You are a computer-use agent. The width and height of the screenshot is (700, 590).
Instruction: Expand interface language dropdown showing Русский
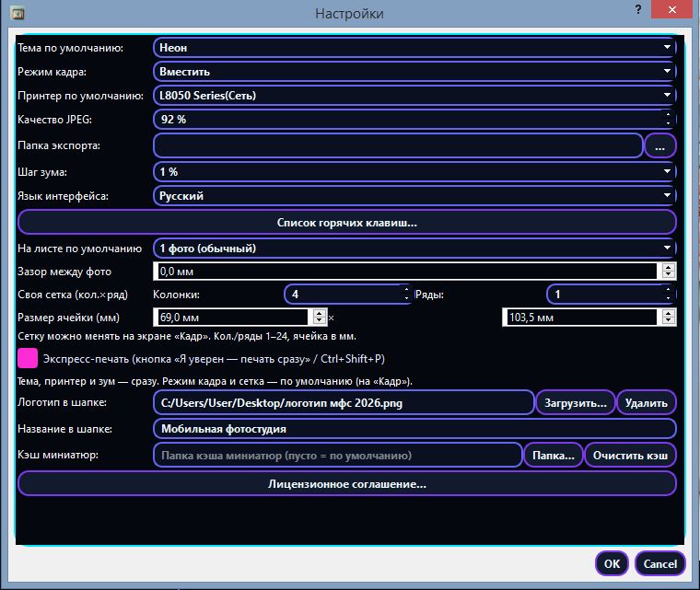pos(414,195)
